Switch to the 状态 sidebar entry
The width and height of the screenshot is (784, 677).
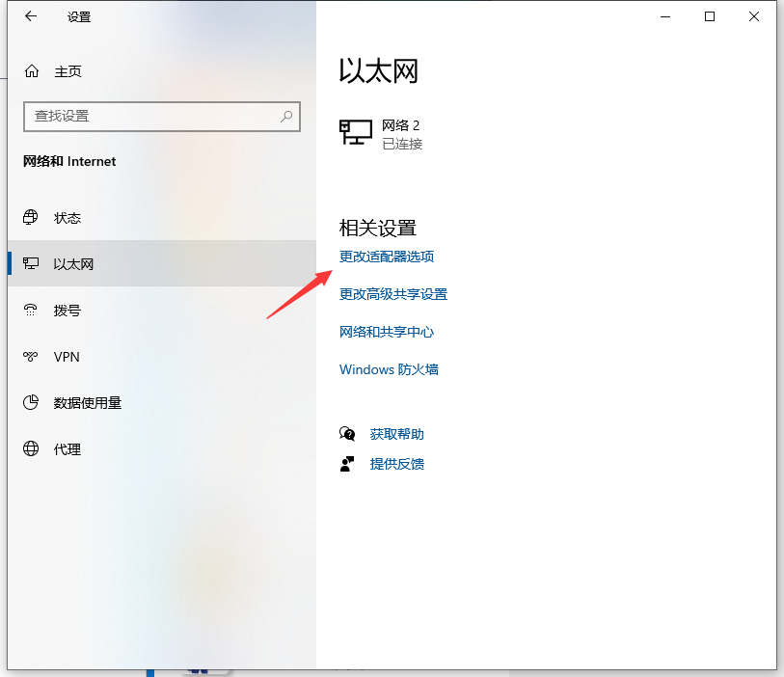[x=68, y=217]
